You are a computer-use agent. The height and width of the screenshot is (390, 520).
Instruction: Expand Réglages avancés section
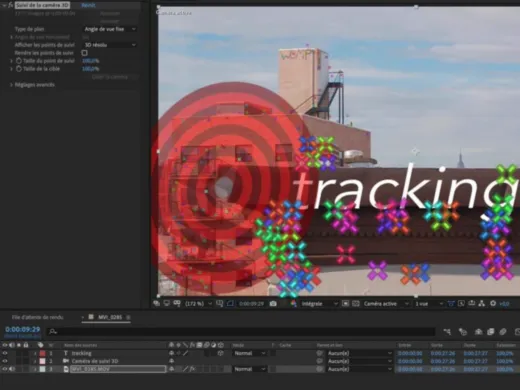pyautogui.click(x=11, y=85)
